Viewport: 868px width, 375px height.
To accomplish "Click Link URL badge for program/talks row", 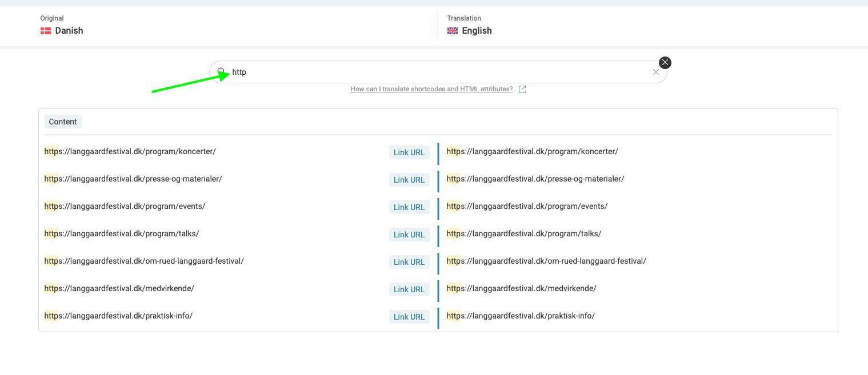I will point(409,235).
